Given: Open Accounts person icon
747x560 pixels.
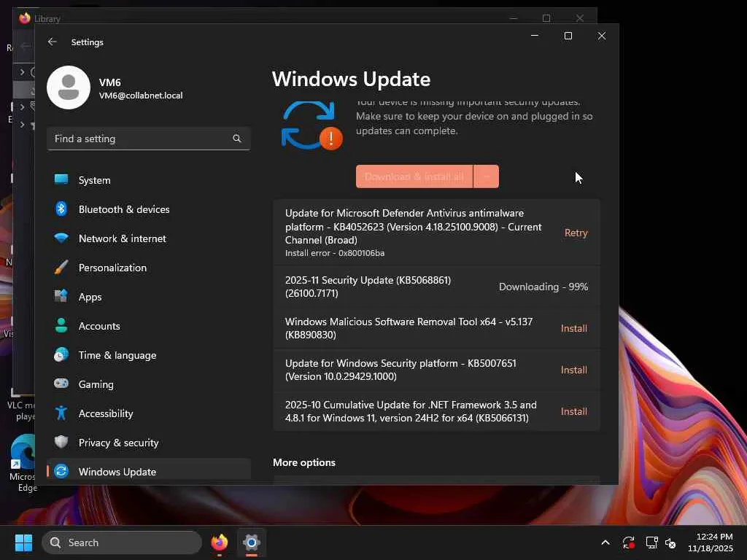Looking at the screenshot, I should click(61, 326).
